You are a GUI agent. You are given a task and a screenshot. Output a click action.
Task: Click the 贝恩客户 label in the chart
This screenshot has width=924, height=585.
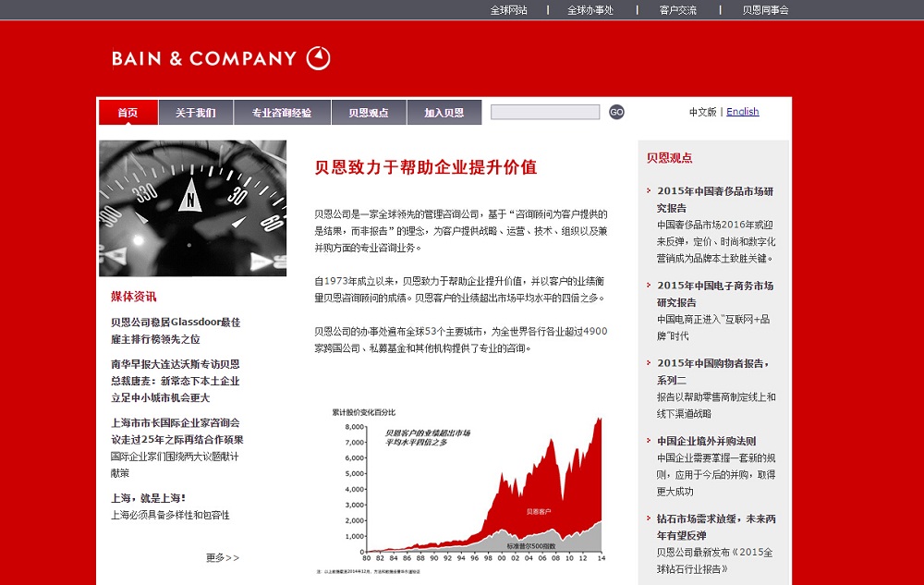pos(538,511)
